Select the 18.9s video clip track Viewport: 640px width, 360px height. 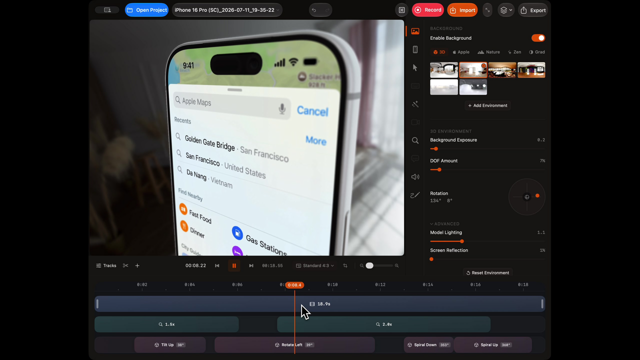tap(320, 304)
